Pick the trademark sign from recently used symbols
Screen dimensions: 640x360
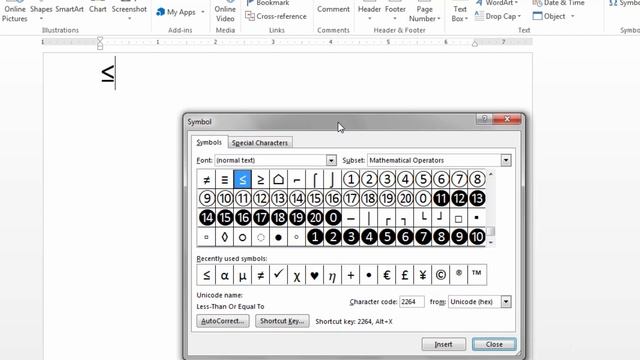pyautogui.click(x=477, y=275)
